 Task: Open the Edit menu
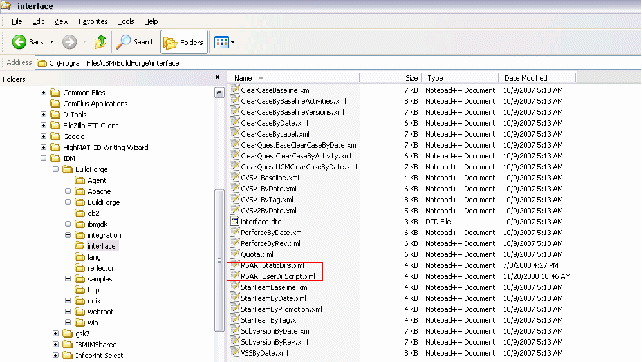pos(38,21)
